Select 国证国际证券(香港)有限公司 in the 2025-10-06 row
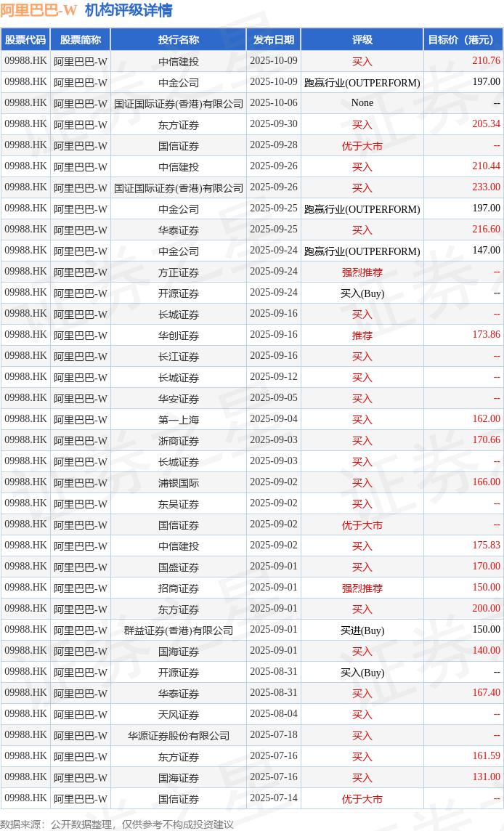504x831 pixels. 179,103
